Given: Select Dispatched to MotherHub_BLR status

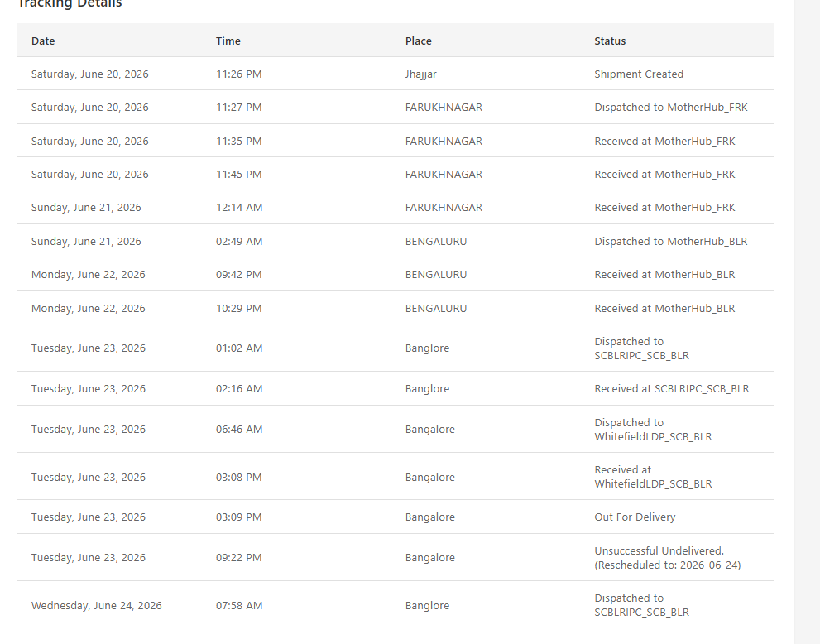Looking at the screenshot, I should [671, 242].
